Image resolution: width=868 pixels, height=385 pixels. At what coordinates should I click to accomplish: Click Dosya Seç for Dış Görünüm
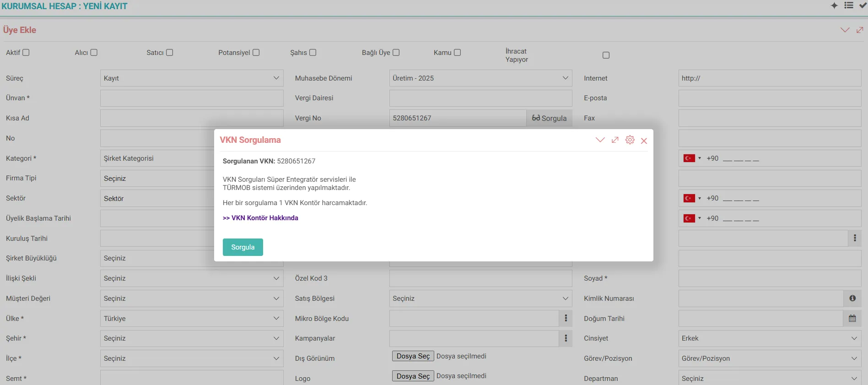pos(413,356)
